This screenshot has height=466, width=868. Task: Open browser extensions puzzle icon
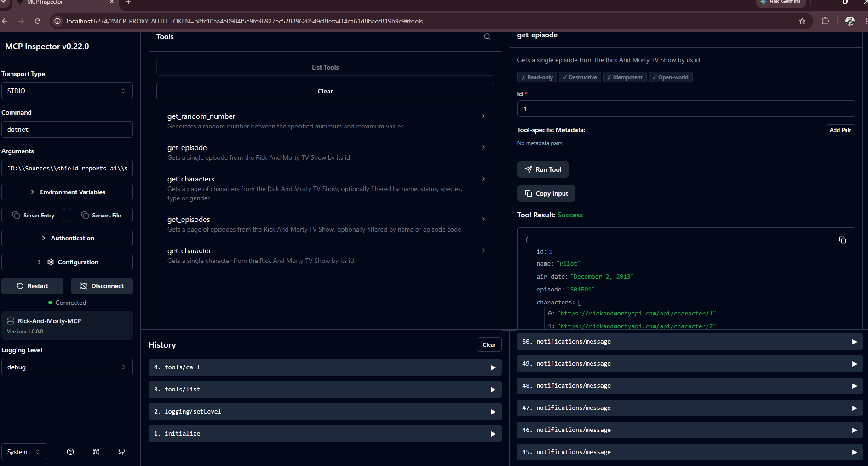click(826, 21)
